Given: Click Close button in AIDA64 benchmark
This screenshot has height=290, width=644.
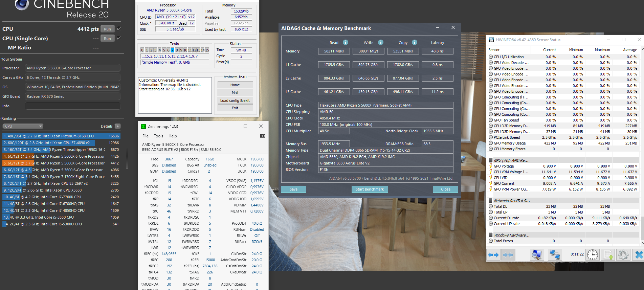Looking at the screenshot, I should pos(446,189).
